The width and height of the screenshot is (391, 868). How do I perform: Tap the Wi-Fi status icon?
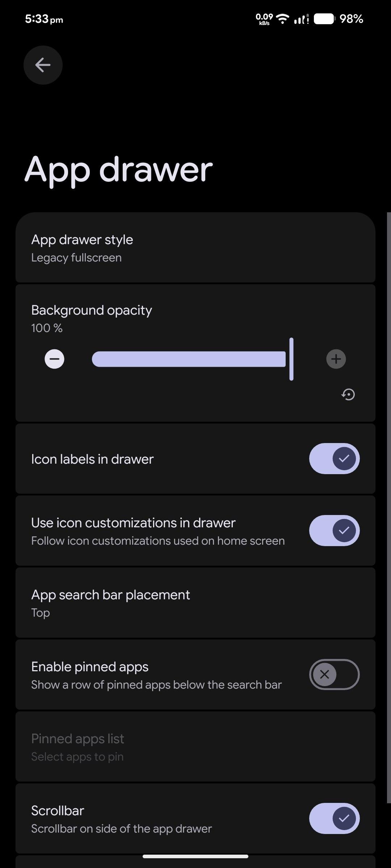point(282,19)
